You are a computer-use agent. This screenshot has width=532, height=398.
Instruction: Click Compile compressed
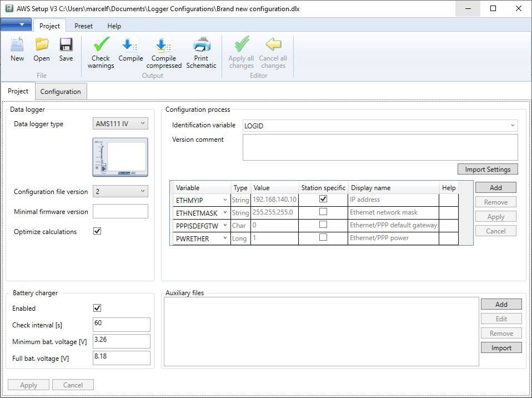pos(164,53)
